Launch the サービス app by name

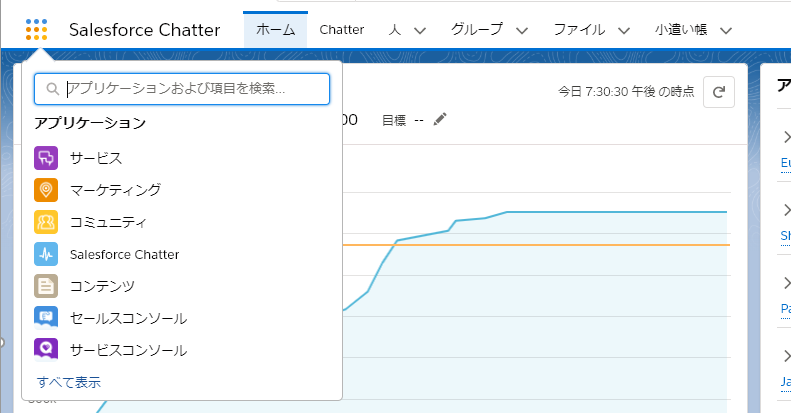tap(96, 158)
